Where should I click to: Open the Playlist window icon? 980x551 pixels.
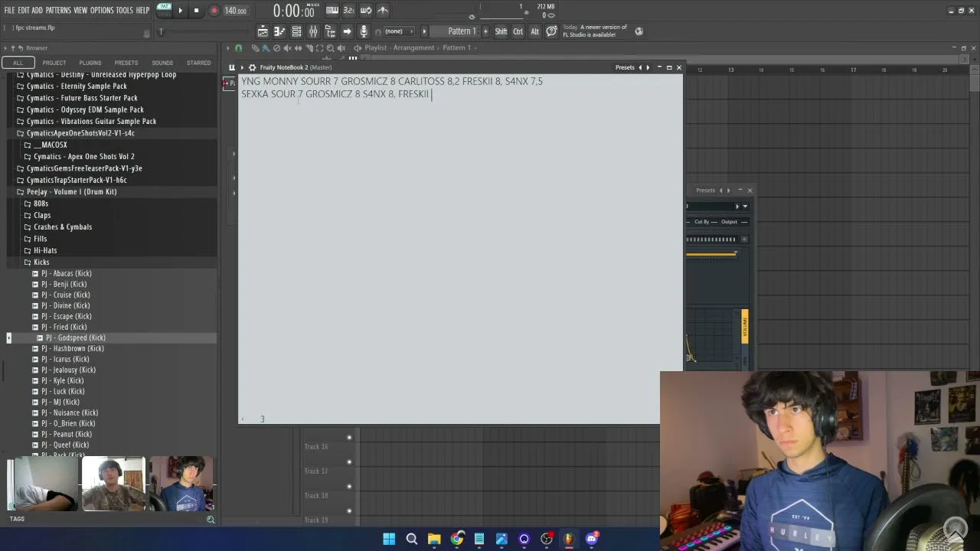click(263, 31)
